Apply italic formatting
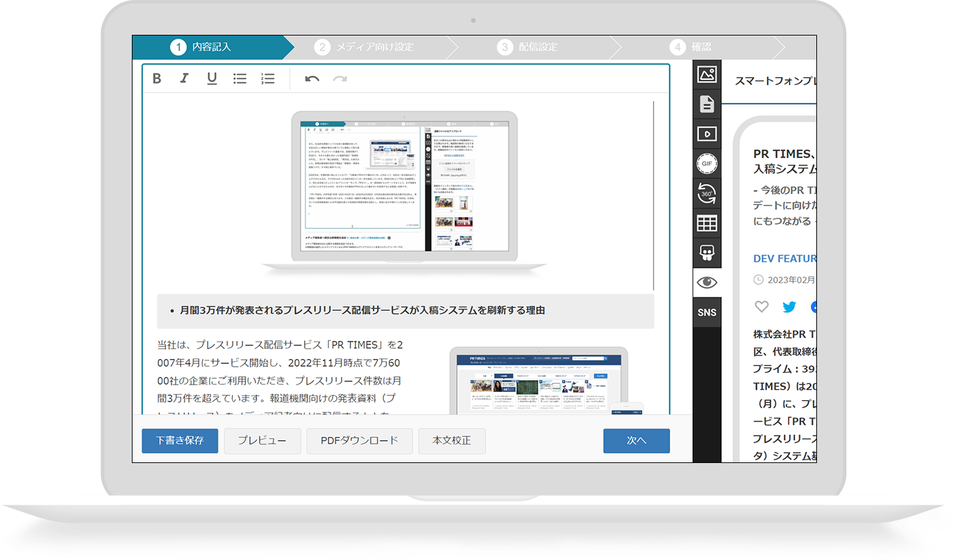The image size is (955, 560). click(x=184, y=79)
